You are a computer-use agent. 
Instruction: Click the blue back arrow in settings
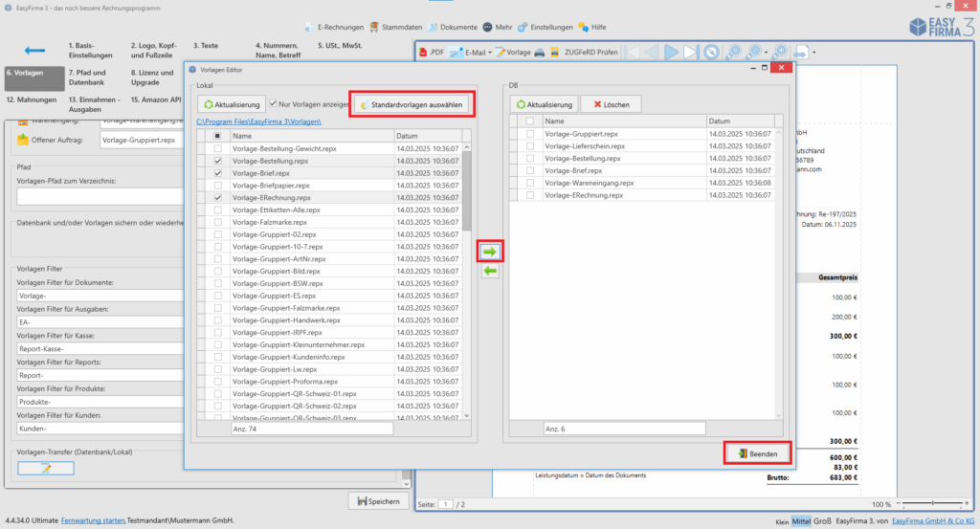35,51
